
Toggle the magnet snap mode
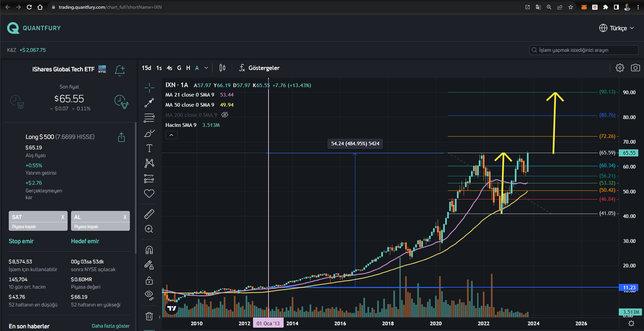point(149,250)
